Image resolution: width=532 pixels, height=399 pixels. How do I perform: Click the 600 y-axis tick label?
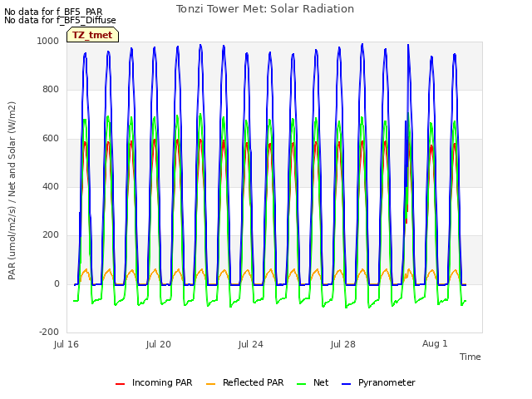click(x=51, y=138)
